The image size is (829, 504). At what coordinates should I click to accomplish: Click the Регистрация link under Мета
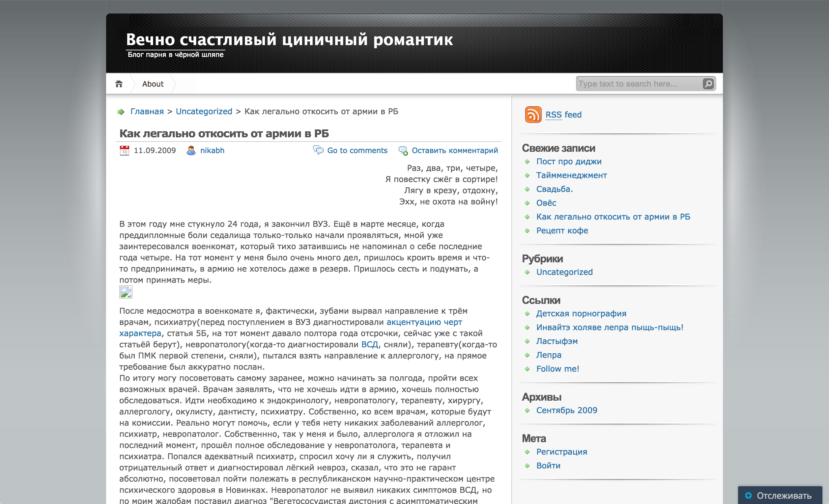561,452
